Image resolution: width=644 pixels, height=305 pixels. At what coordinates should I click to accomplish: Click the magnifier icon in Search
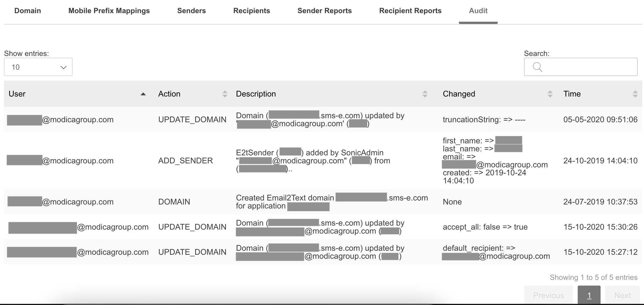[537, 67]
